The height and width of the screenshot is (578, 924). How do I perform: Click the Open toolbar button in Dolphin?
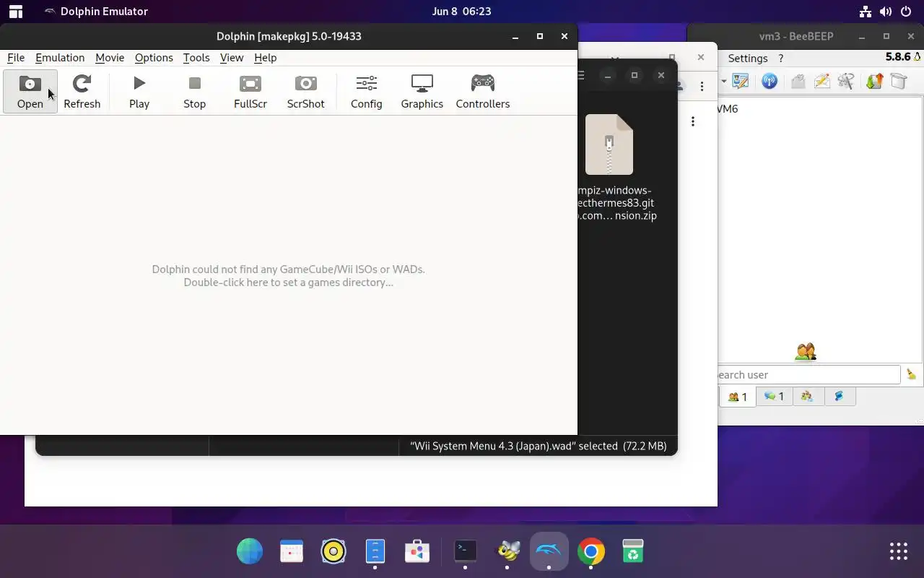point(30,91)
